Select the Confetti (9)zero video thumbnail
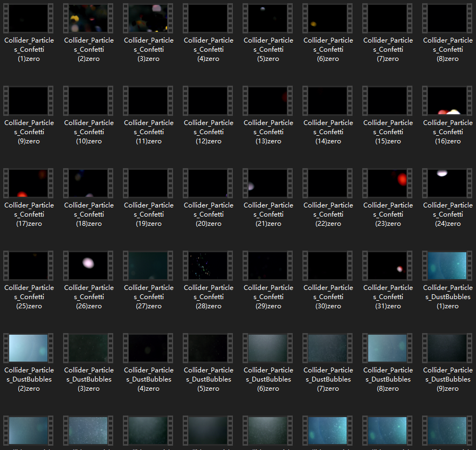 (x=29, y=101)
